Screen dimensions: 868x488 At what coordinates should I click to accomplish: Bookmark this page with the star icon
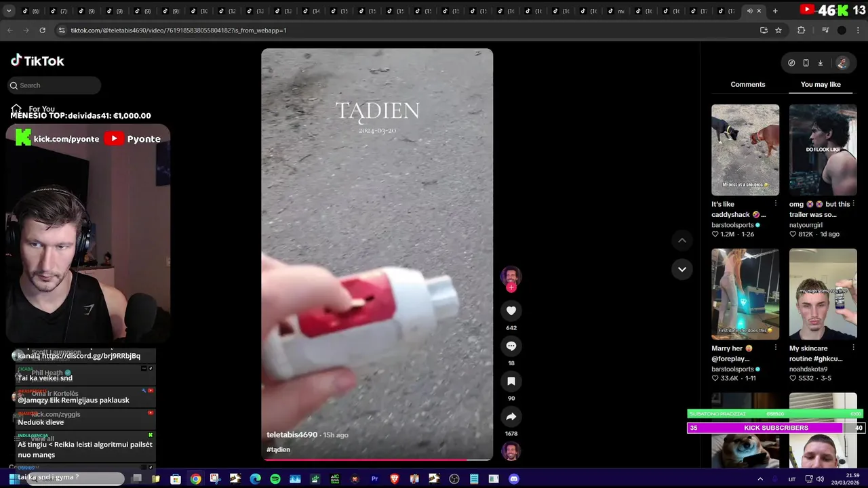point(778,30)
